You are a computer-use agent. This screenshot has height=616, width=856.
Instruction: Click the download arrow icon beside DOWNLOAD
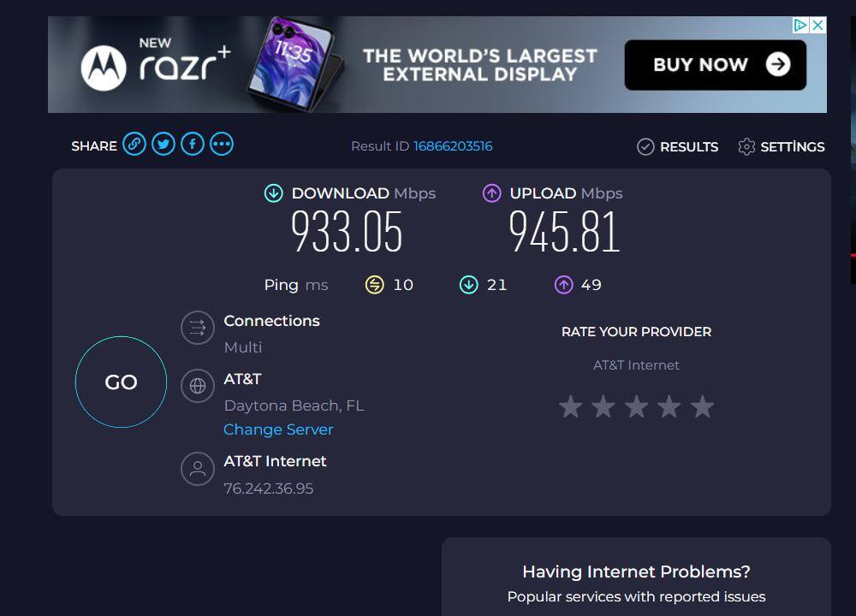[273, 193]
